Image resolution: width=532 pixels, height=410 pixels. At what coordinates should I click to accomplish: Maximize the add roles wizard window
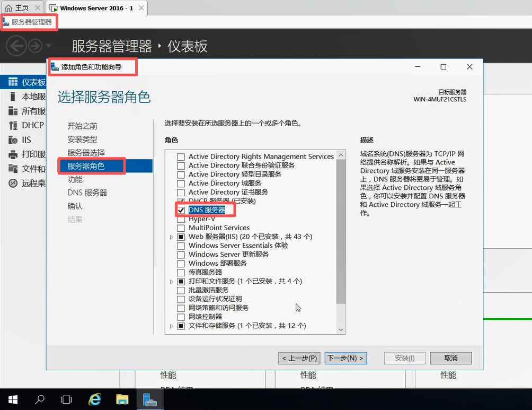pyautogui.click(x=443, y=67)
